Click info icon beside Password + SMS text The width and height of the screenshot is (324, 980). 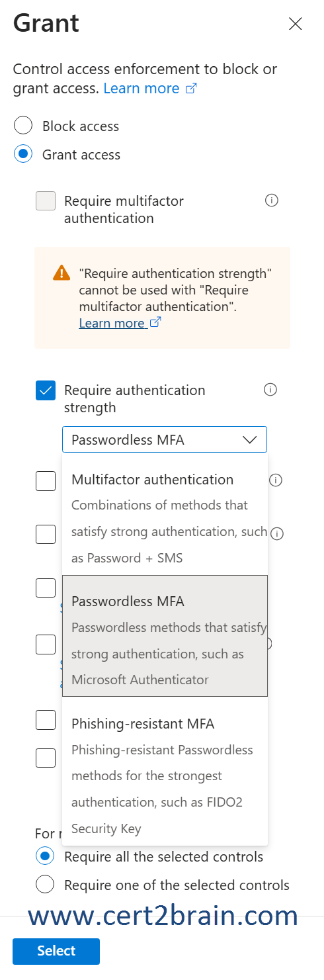277,533
